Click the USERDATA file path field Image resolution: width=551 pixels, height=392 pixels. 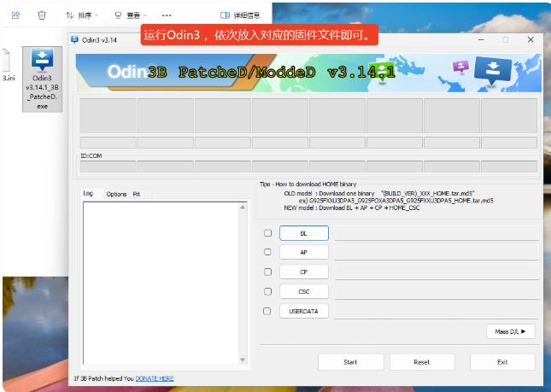437,312
